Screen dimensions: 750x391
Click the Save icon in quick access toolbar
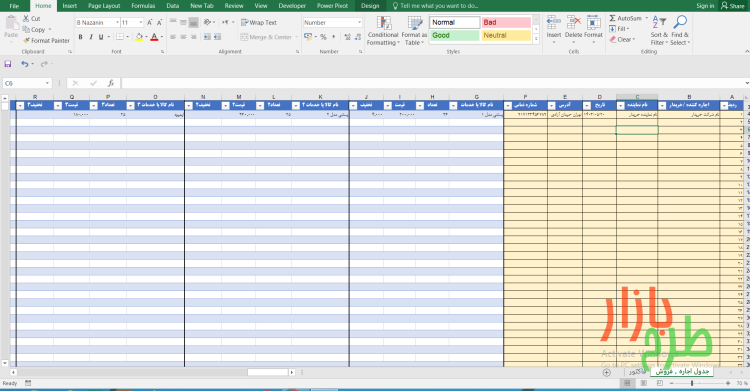coord(8,64)
